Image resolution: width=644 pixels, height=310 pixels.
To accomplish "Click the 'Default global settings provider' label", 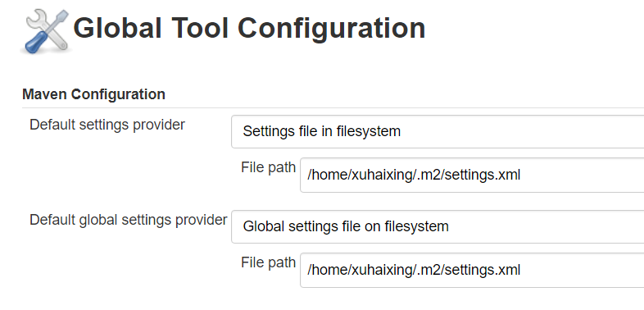I will click(x=128, y=220).
